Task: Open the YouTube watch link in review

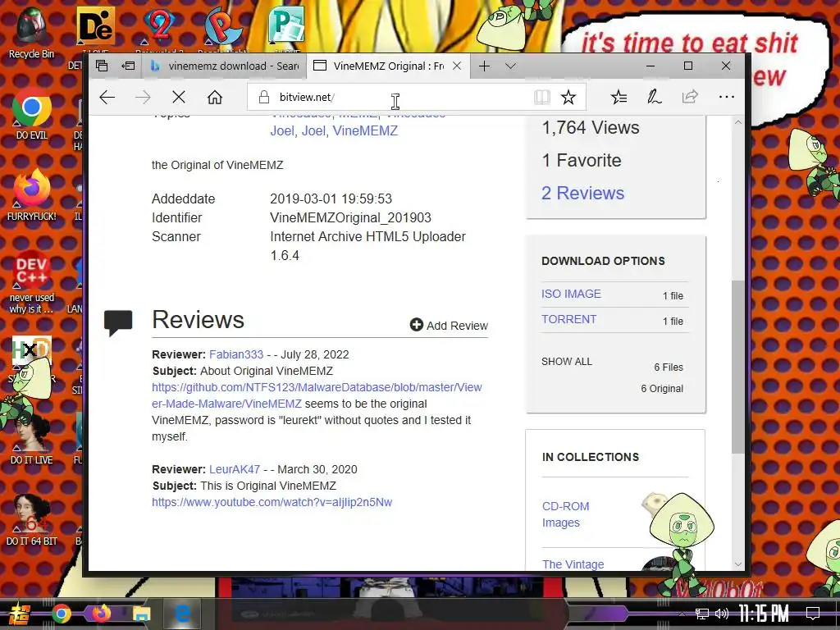Action: (272, 503)
